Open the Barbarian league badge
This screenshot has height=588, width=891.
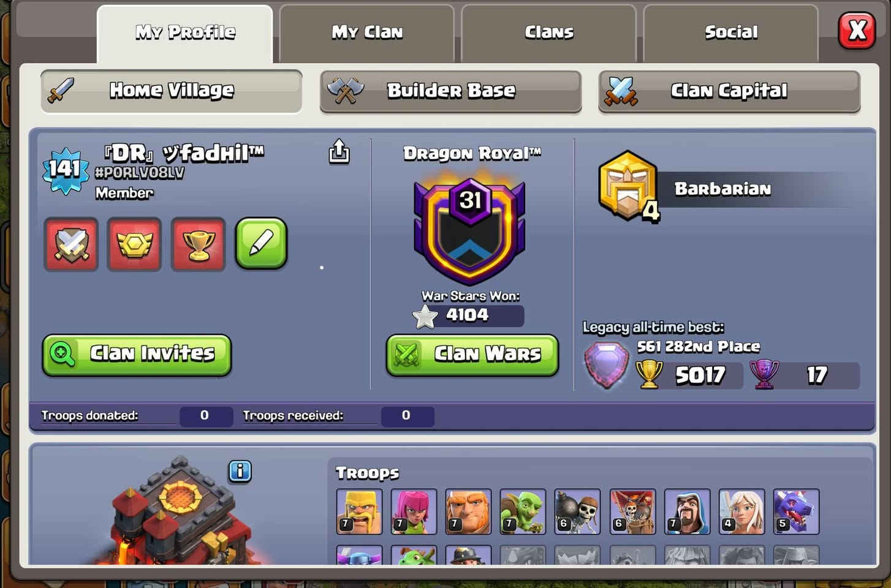[628, 186]
